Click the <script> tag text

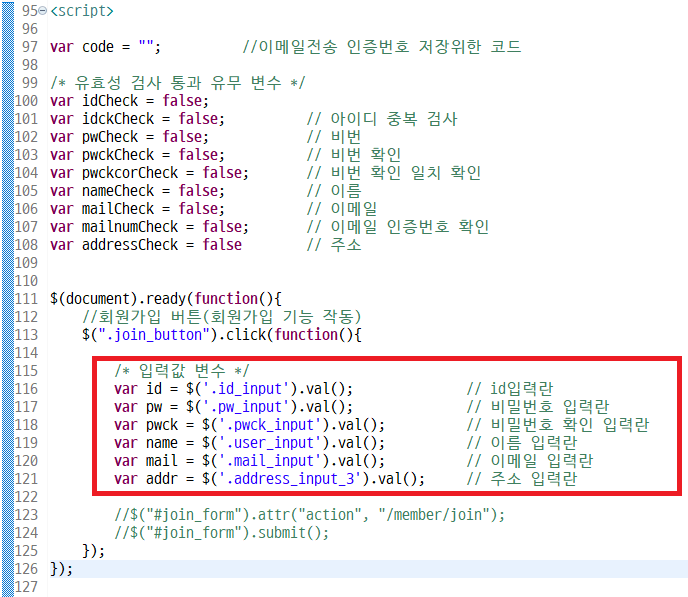82,11
